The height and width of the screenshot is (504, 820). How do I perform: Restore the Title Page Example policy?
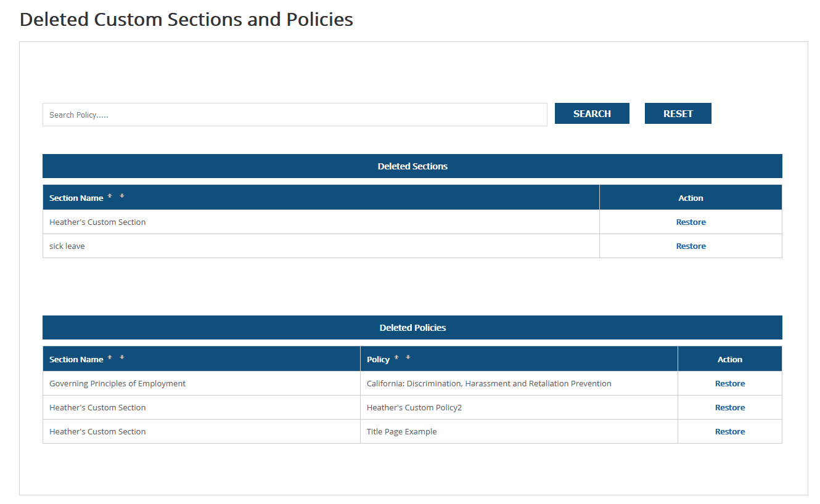coord(730,431)
